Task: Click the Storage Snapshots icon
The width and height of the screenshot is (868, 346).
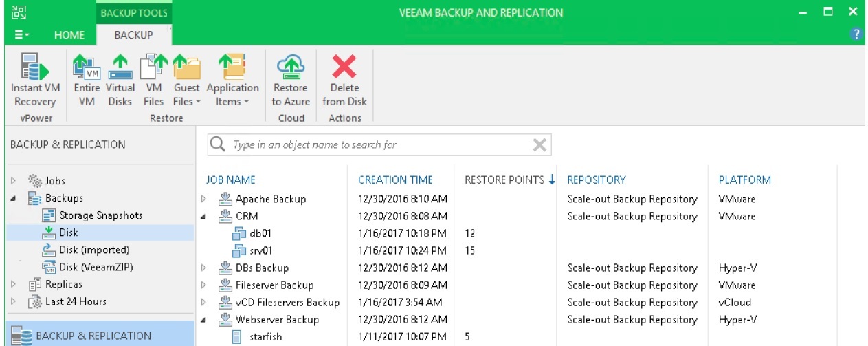Action: point(49,215)
